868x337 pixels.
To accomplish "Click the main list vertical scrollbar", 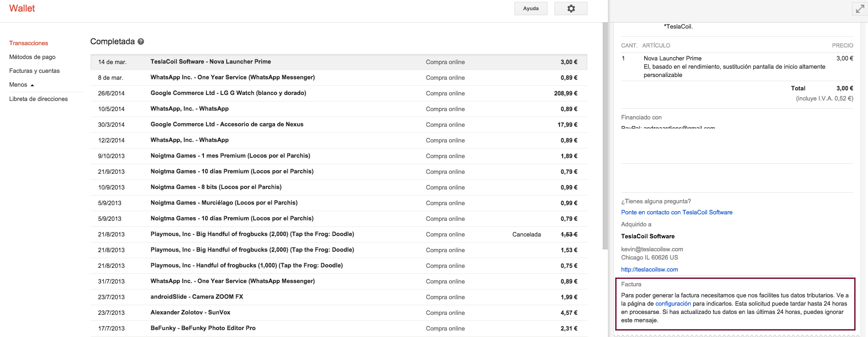I will pos(605,136).
